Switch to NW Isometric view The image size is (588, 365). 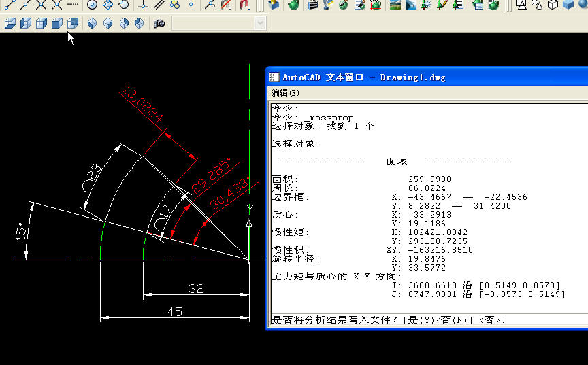139,23
